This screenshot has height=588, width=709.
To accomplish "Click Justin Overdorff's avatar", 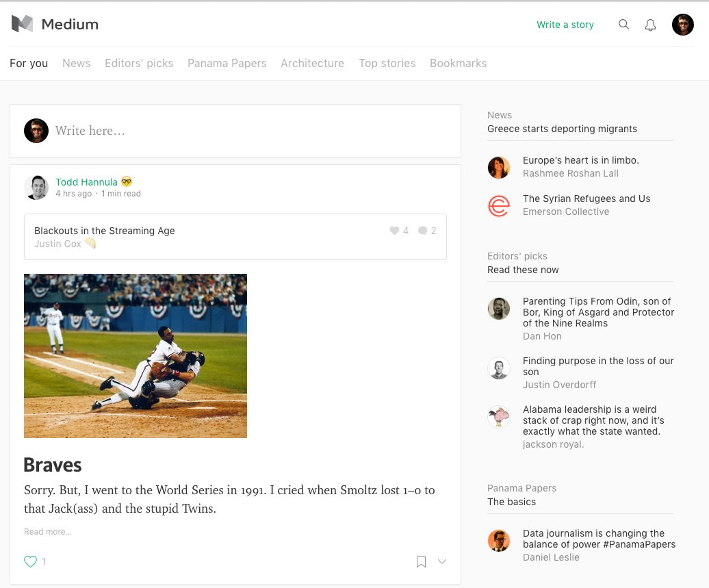I will pyautogui.click(x=499, y=368).
